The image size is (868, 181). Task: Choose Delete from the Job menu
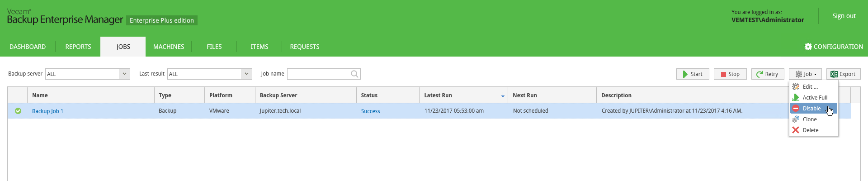[x=814, y=130]
